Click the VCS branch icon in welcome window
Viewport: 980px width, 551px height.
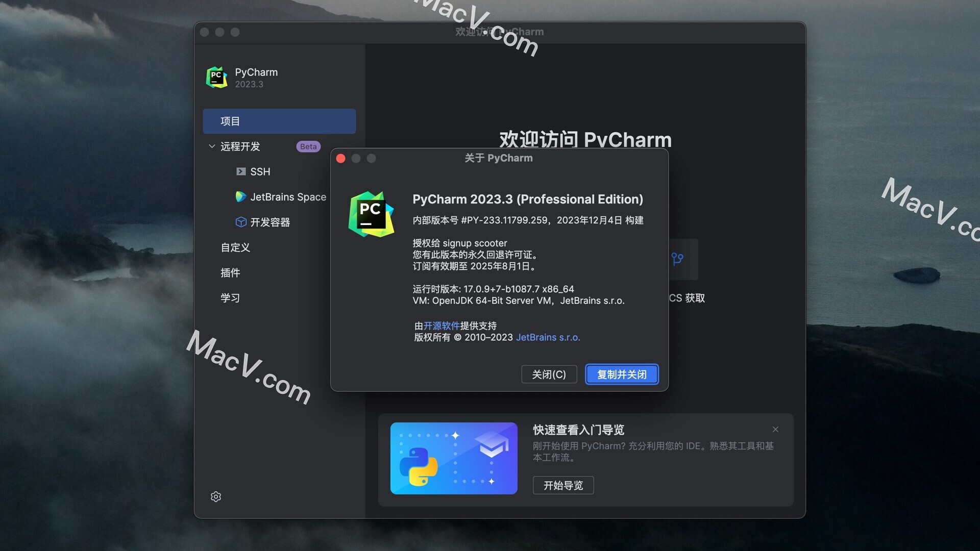pyautogui.click(x=677, y=259)
